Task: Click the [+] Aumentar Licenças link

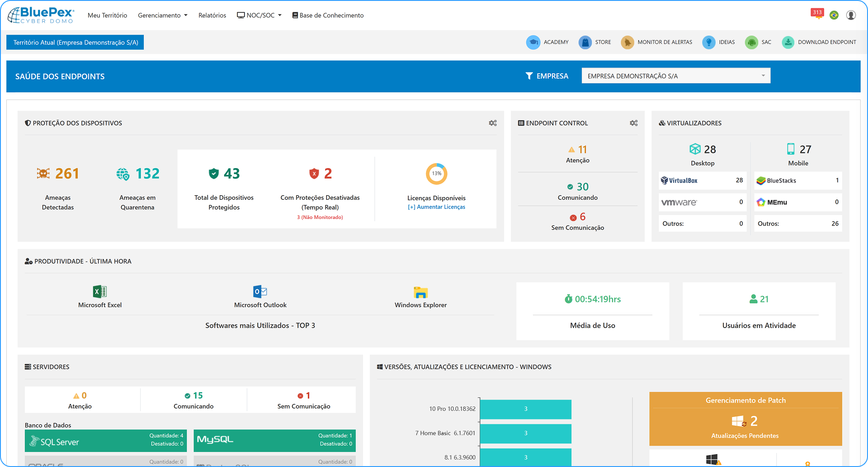Action: [x=436, y=207]
